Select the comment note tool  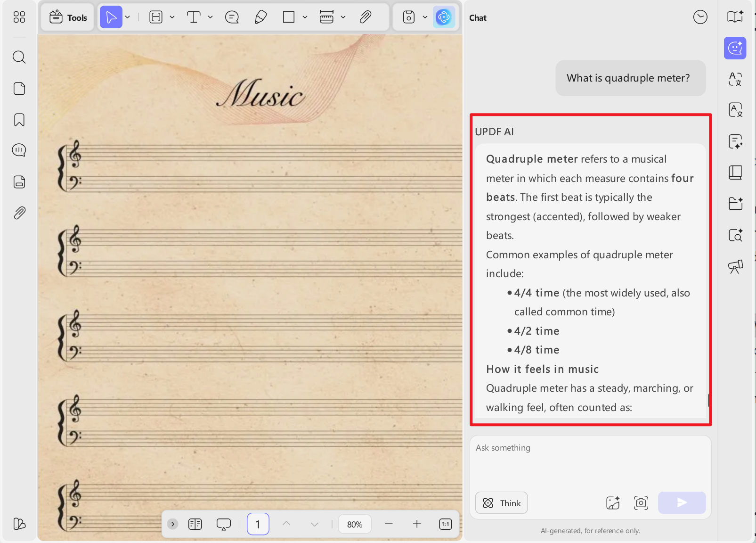click(x=232, y=17)
